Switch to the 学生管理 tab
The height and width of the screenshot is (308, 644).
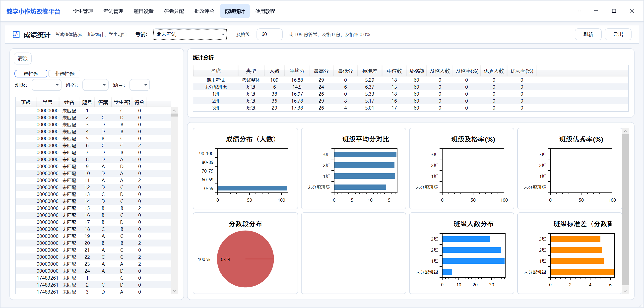pyautogui.click(x=82, y=11)
